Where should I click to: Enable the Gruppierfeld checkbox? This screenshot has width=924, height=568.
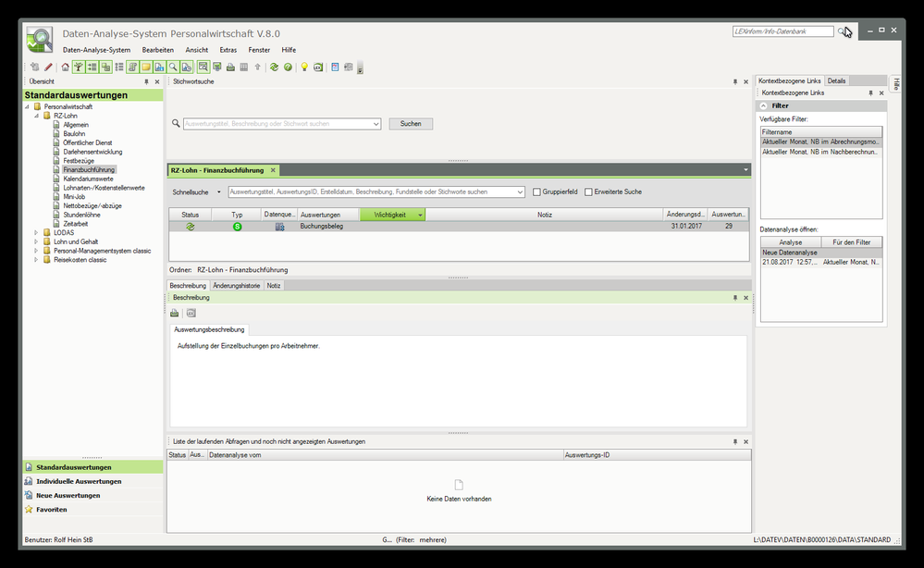click(x=536, y=192)
